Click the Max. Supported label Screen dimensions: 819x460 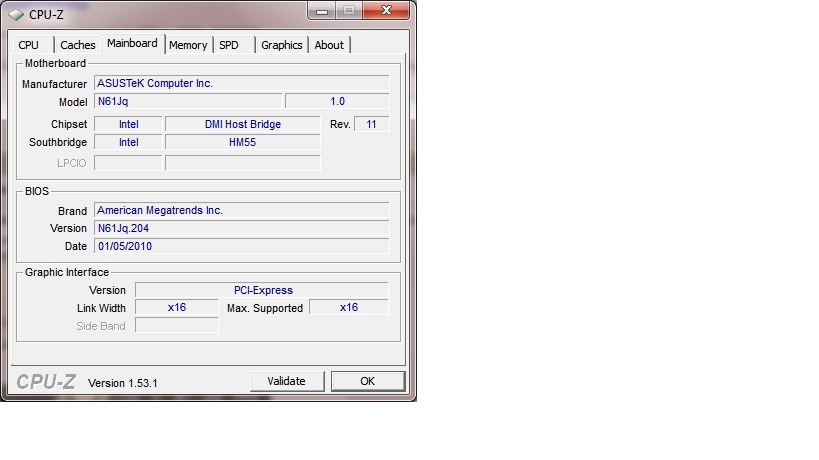[265, 308]
